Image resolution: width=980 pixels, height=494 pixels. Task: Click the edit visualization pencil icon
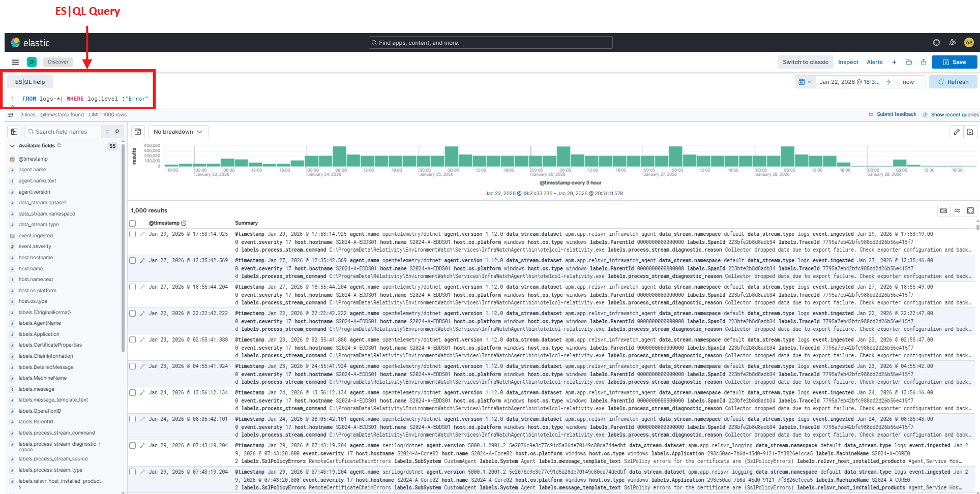coord(957,132)
